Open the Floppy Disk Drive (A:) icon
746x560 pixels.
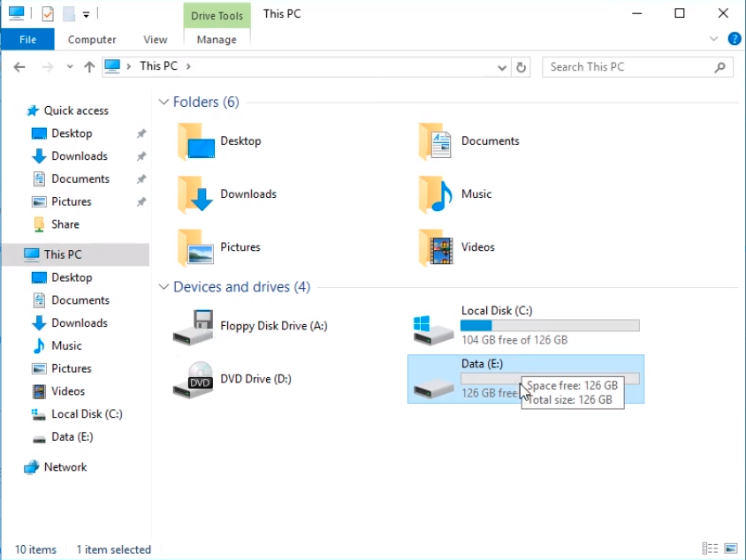tap(193, 327)
